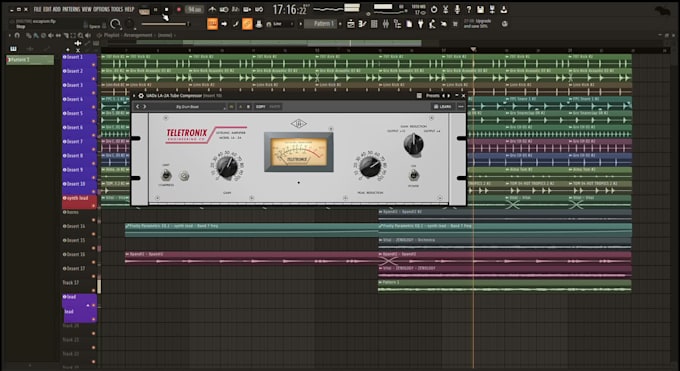Click the download arrow icon in top toolbar

[x=504, y=10]
